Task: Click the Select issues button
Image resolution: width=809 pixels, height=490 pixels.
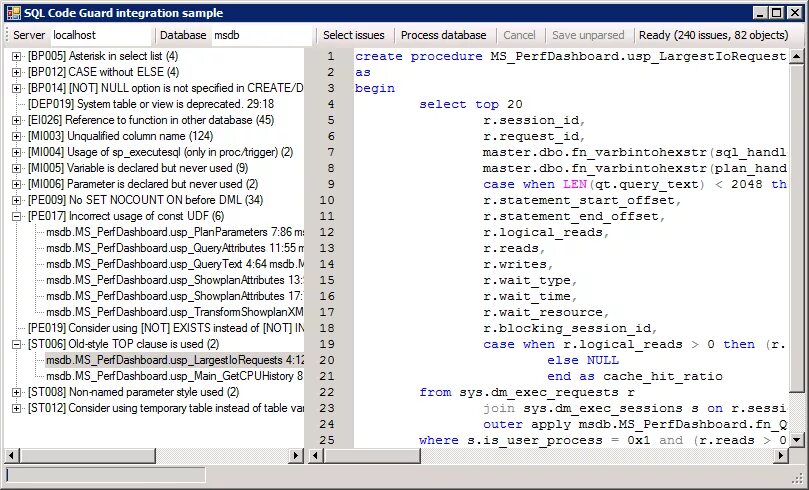Action: [x=354, y=35]
